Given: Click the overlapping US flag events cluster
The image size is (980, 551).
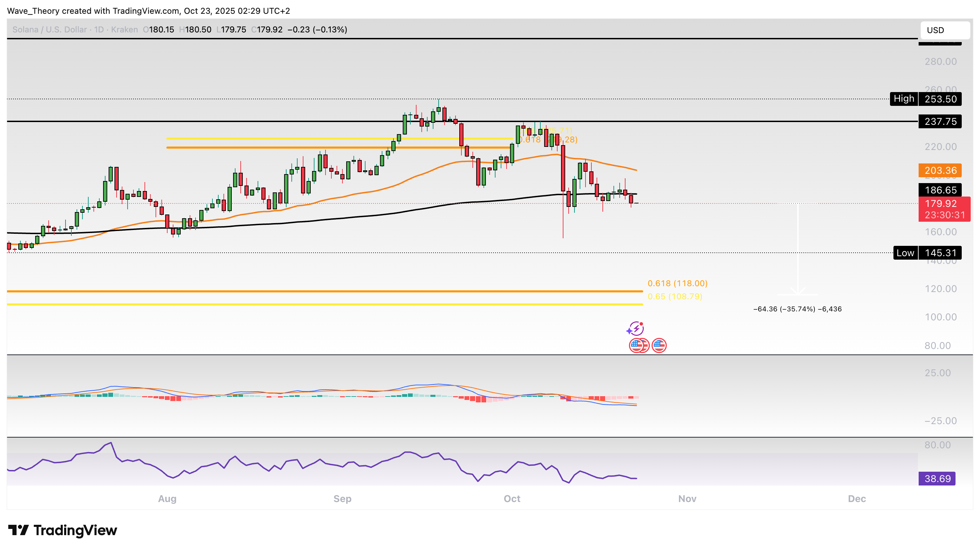Looking at the screenshot, I should click(640, 345).
